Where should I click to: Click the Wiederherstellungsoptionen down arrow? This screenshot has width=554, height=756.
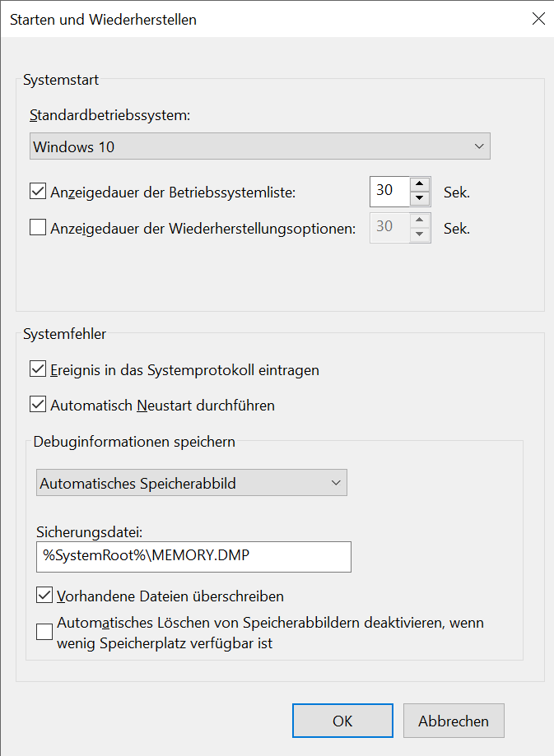[420, 234]
